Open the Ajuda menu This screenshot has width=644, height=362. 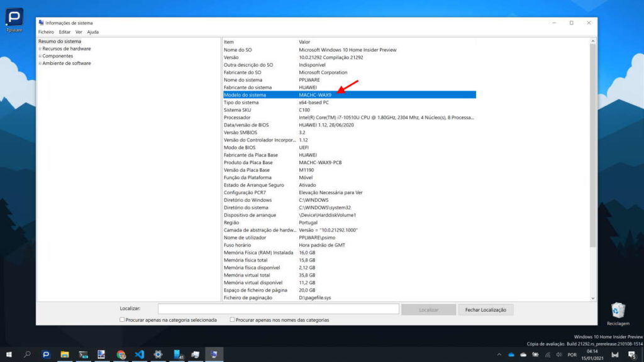[93, 32]
